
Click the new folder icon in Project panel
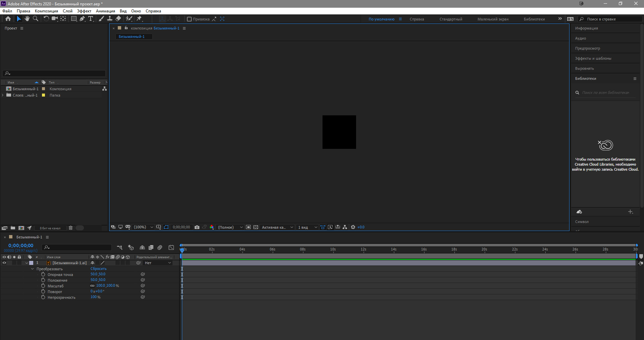13,228
